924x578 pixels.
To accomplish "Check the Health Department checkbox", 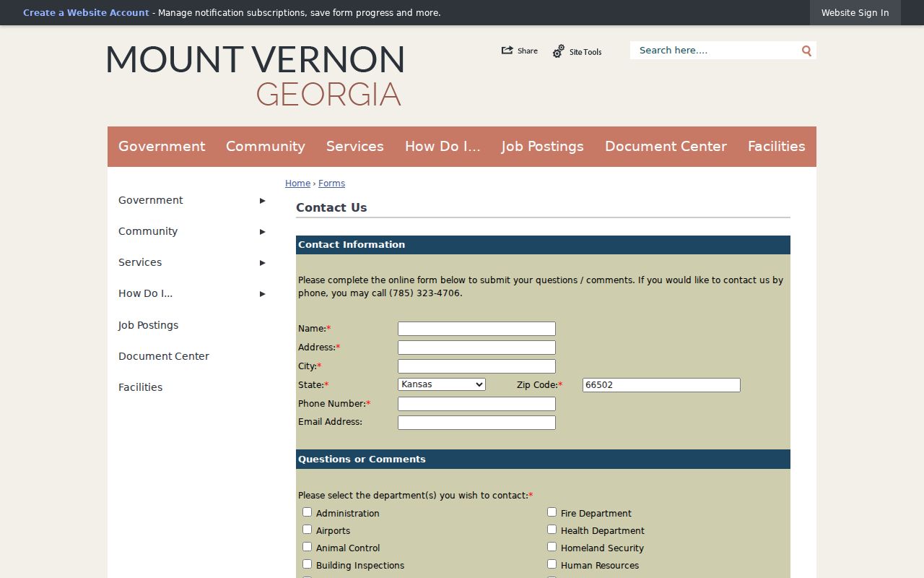I will point(552,530).
